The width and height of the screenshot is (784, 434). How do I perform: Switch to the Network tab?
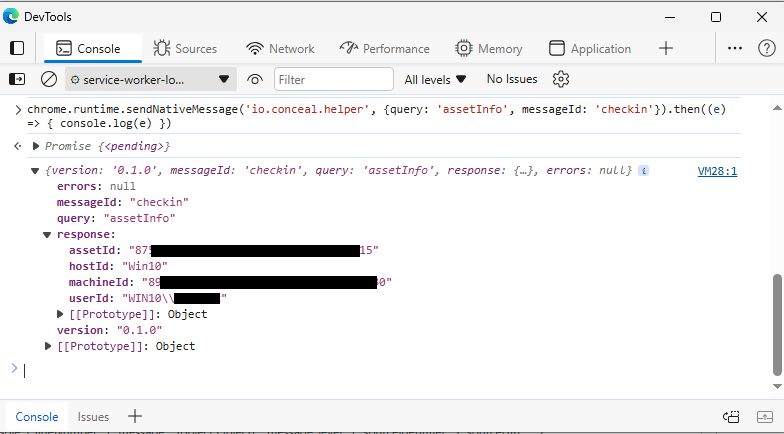pyautogui.click(x=280, y=48)
